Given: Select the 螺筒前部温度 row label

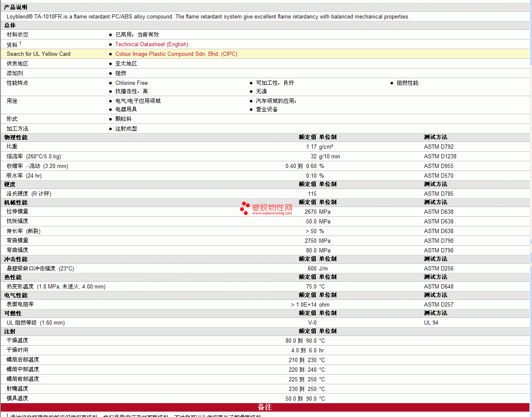Looking at the screenshot, I should point(23,379).
